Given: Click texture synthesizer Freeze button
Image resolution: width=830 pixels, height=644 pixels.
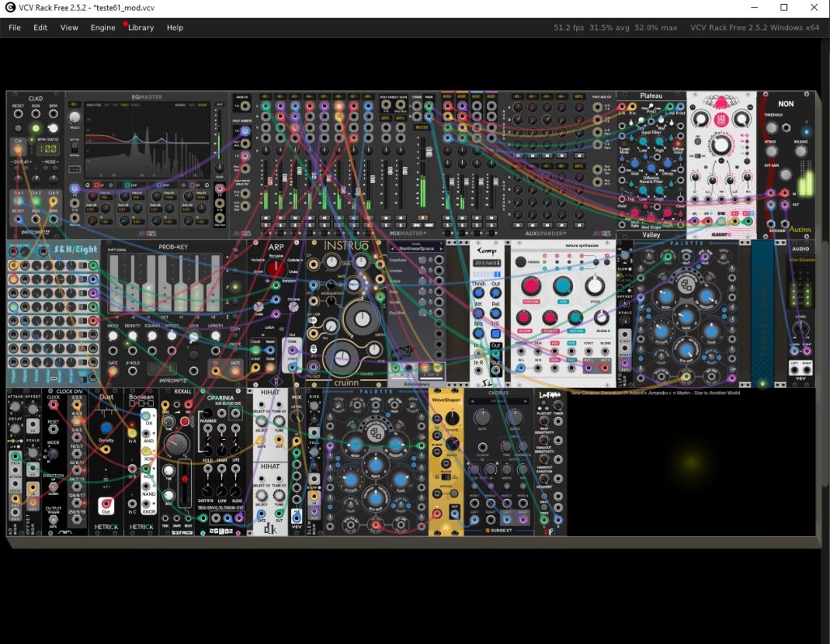Looking at the screenshot, I should pyautogui.click(x=520, y=262).
